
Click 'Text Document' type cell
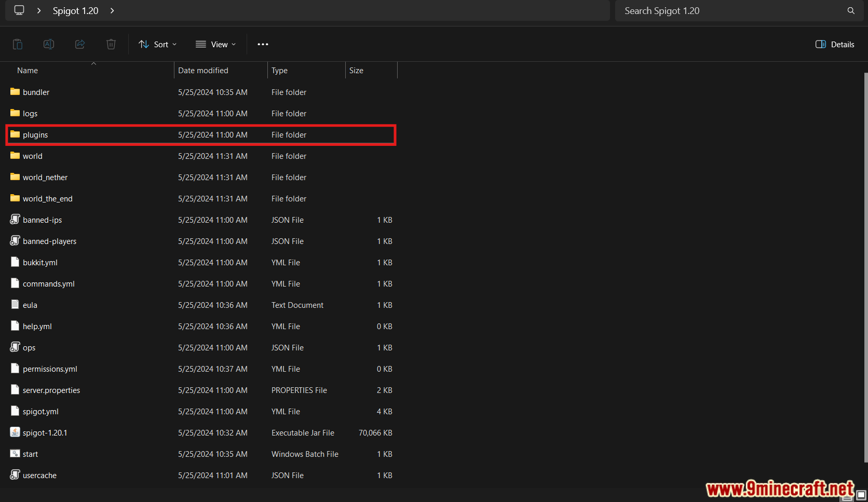tap(297, 305)
